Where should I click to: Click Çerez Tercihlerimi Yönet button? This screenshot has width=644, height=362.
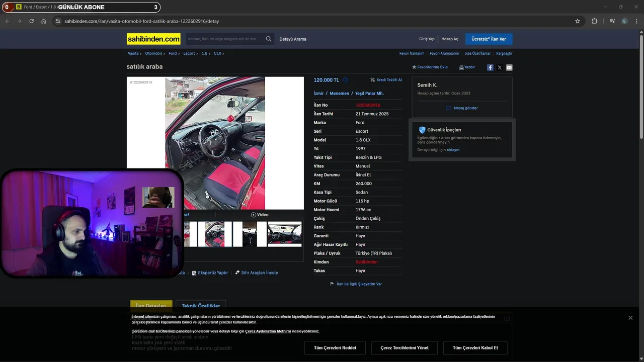click(405, 348)
